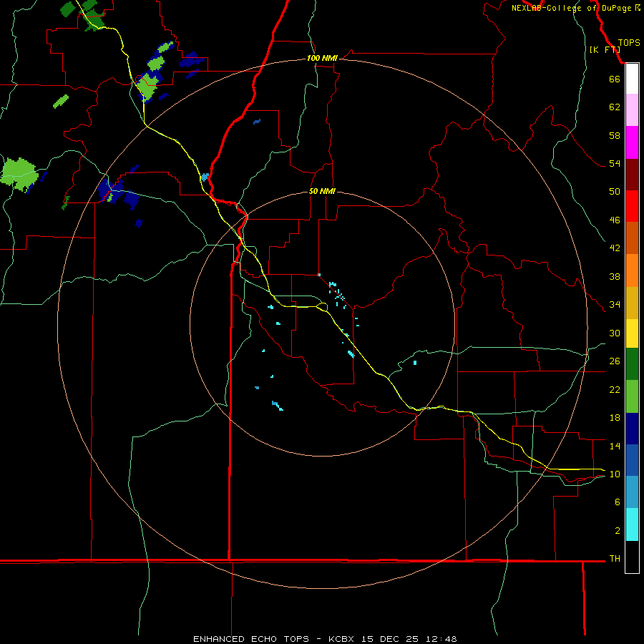
Task: Click the black TH swatch at legend bottom
Action: (x=632, y=557)
